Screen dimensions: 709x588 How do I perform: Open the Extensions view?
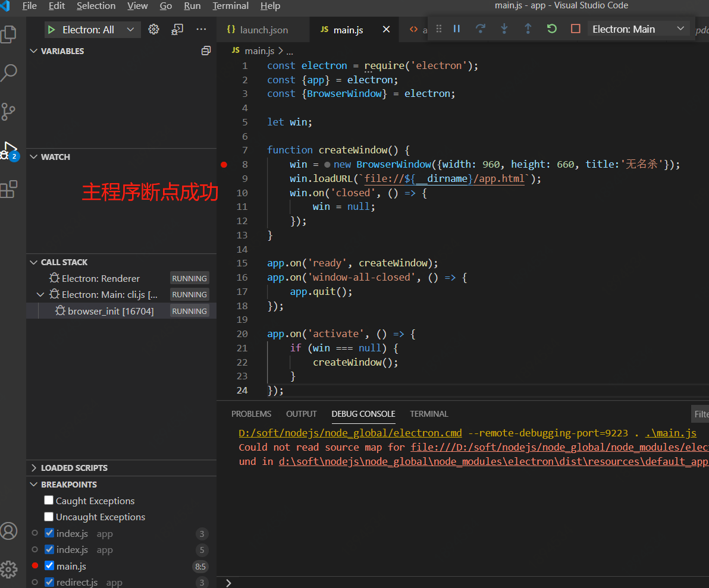[9, 189]
